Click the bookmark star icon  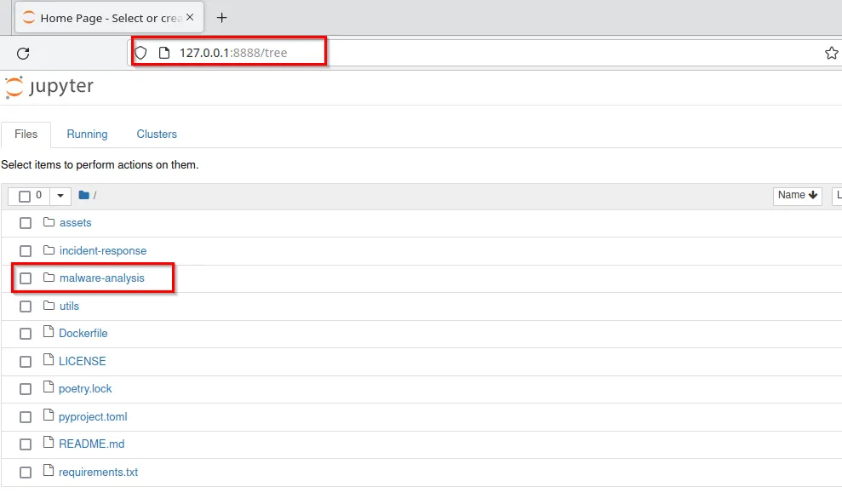831,54
